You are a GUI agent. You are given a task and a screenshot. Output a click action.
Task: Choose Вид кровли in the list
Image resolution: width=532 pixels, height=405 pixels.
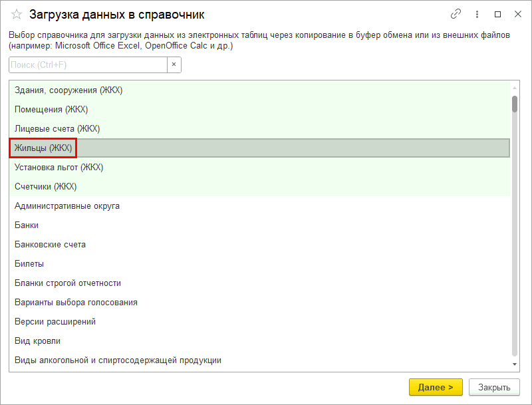tap(259, 341)
